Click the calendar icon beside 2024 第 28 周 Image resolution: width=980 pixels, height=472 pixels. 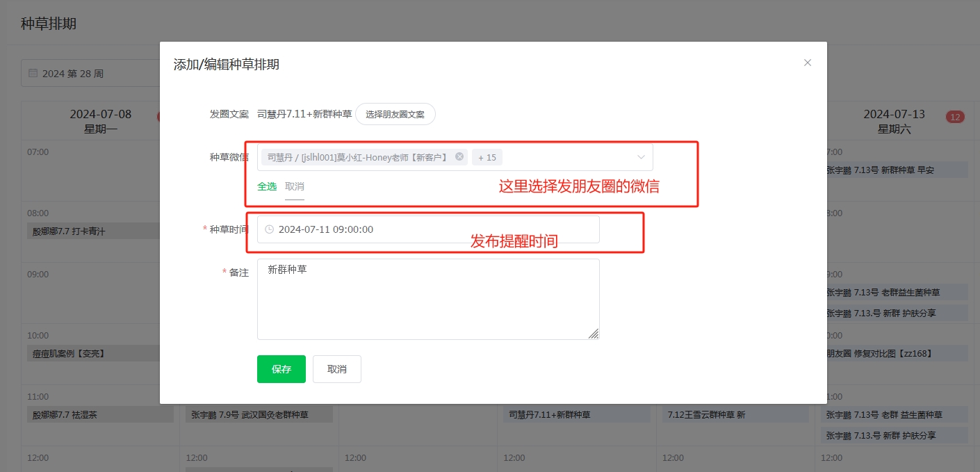point(33,73)
